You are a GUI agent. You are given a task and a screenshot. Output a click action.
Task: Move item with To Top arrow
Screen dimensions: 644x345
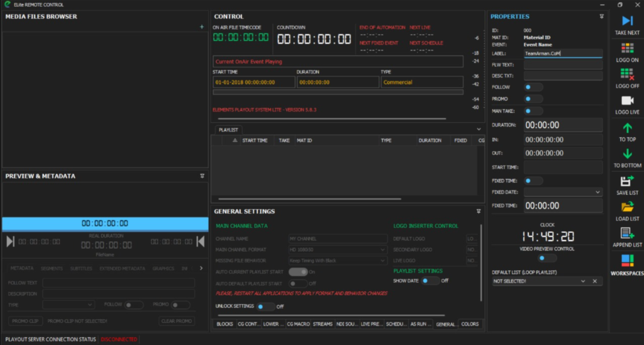click(627, 128)
